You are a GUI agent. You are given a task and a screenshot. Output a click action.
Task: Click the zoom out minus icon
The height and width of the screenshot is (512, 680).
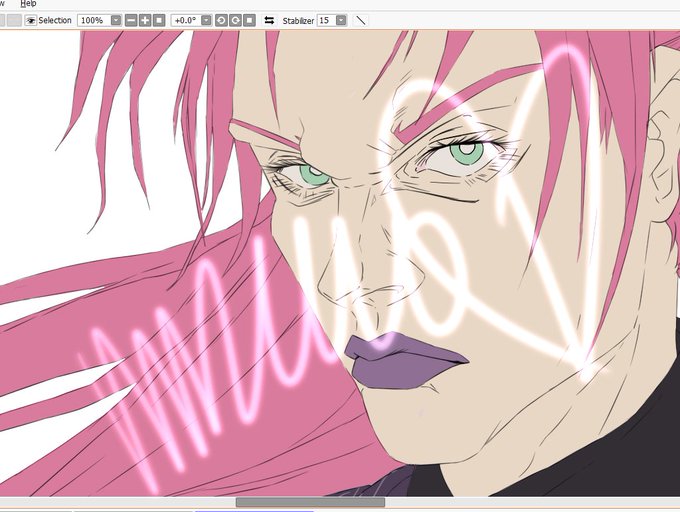(131, 20)
